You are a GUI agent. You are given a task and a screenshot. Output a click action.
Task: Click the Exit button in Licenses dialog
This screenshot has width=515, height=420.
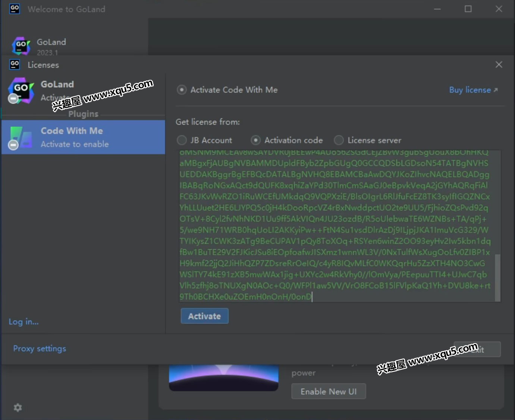[x=477, y=350]
